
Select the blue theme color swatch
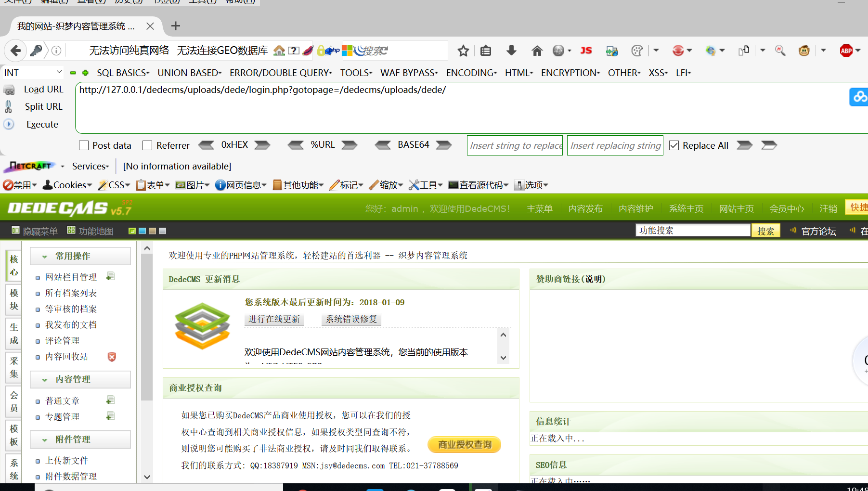pos(142,231)
